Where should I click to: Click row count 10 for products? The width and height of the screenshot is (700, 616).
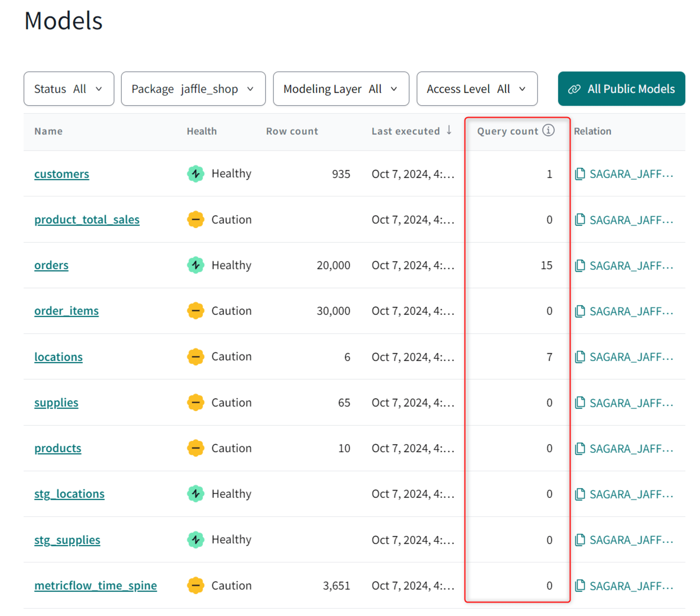click(x=344, y=448)
